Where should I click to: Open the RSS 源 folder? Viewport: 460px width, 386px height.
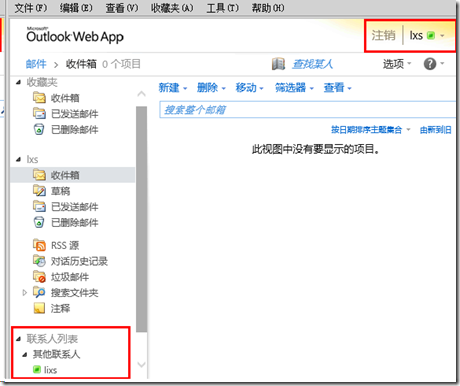[x=65, y=246]
